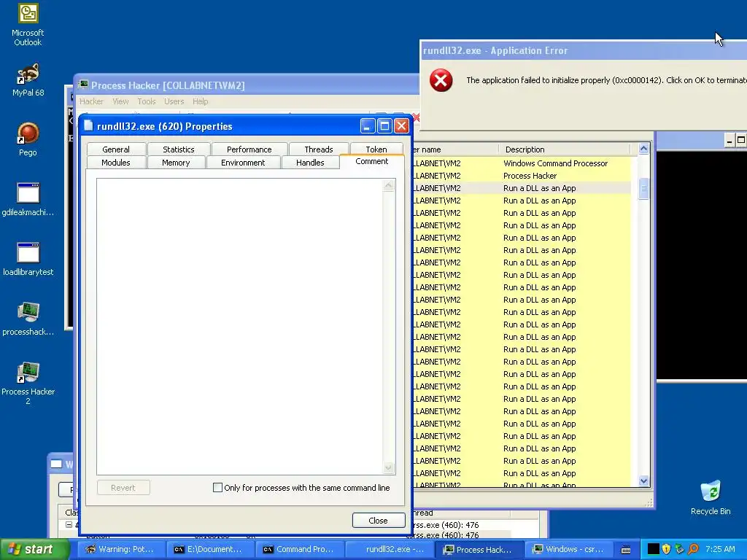Click the process list scrollbar thumb
Image resolution: width=747 pixels, height=560 pixels.
643,189
